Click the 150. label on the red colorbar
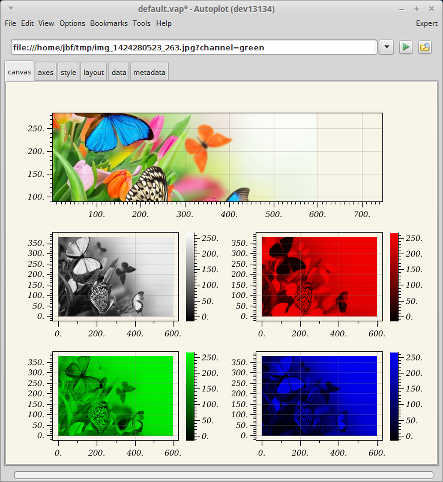Screen dimensions: 443x482 [x=414, y=269]
